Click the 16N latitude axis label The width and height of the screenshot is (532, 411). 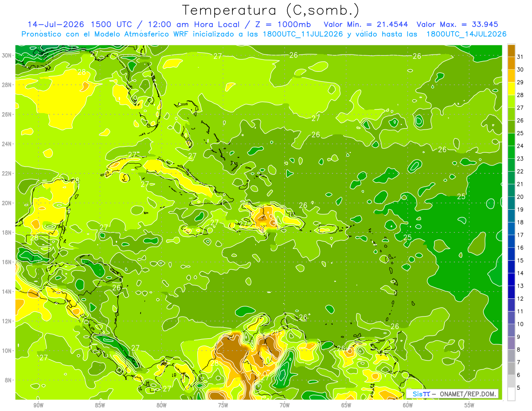click(7, 262)
